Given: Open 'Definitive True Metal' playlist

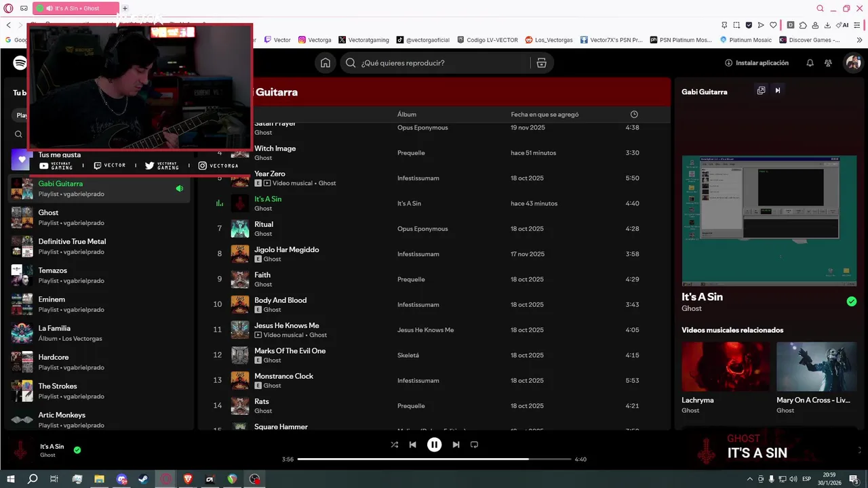Looking at the screenshot, I should tap(99, 247).
